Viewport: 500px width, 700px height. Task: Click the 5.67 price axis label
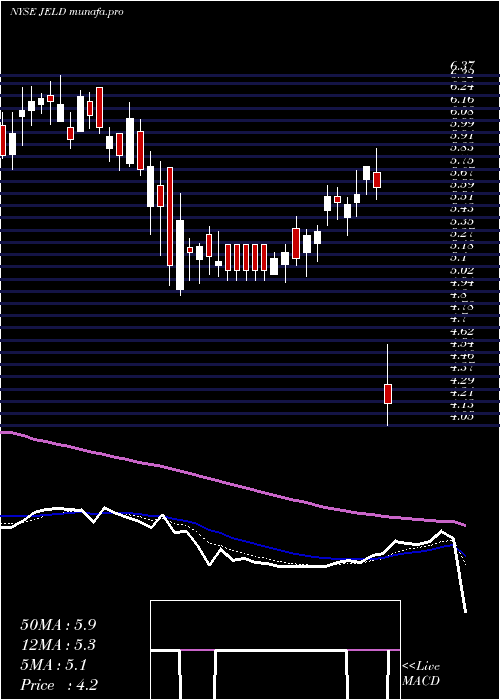coord(462,173)
